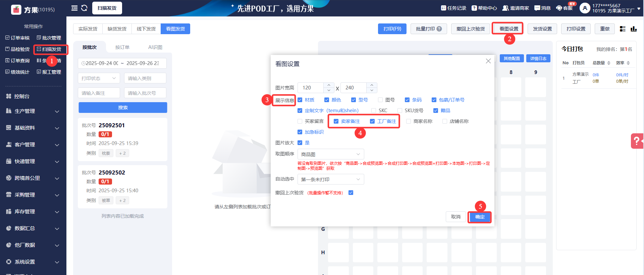Uncheck the 条码 checkbox

(x=407, y=100)
